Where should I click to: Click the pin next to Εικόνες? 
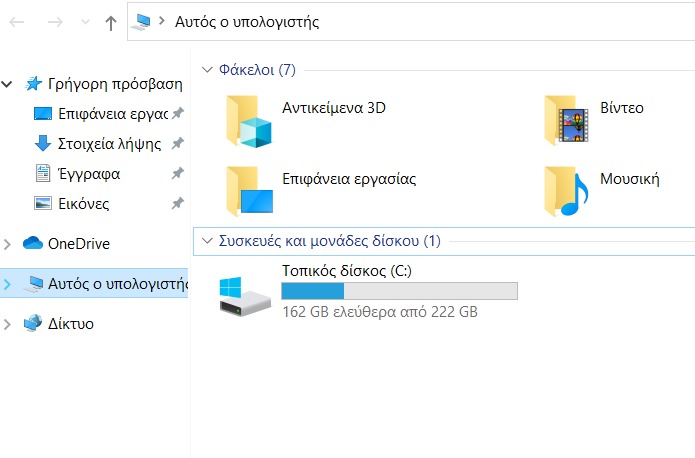pyautogui.click(x=178, y=203)
